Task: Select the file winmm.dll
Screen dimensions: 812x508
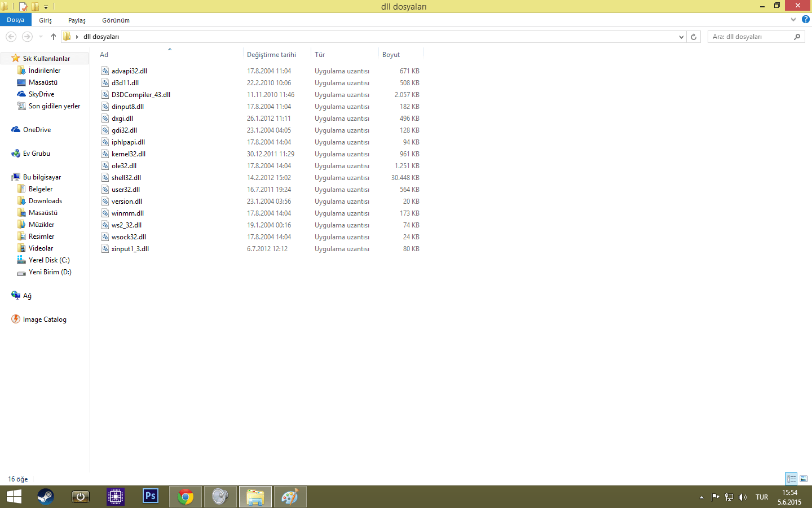Action: (x=127, y=213)
